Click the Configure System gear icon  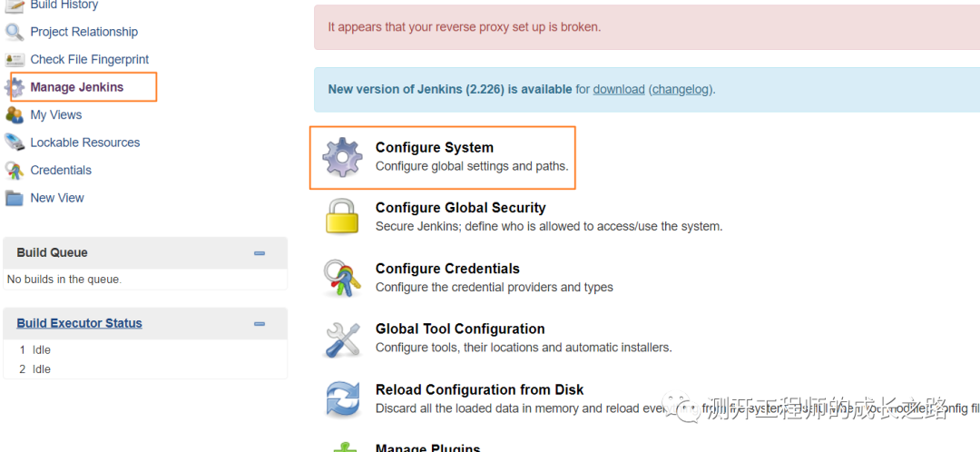[342, 157]
